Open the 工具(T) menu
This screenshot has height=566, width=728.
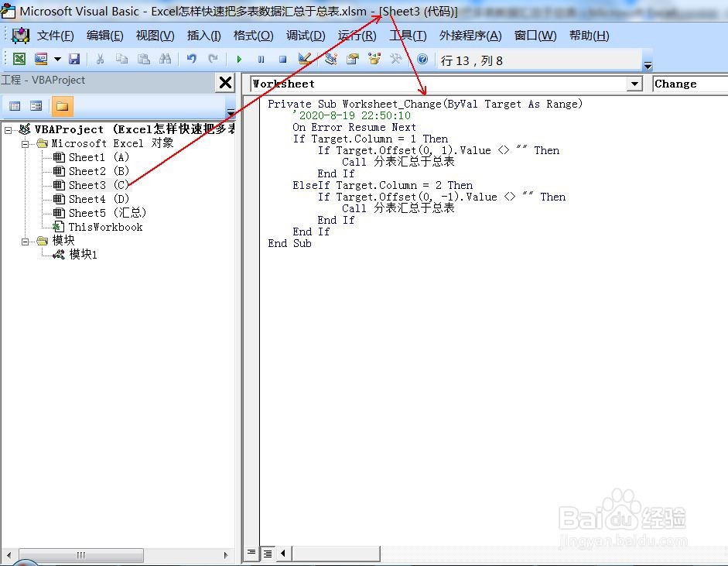tap(408, 36)
